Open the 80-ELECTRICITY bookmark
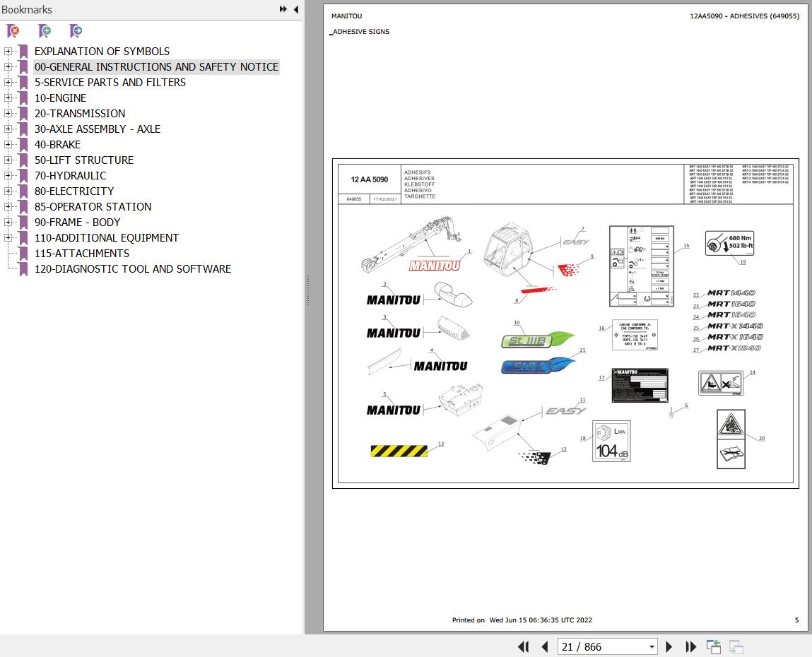Viewport: 812px width, 657px height. coord(74,191)
